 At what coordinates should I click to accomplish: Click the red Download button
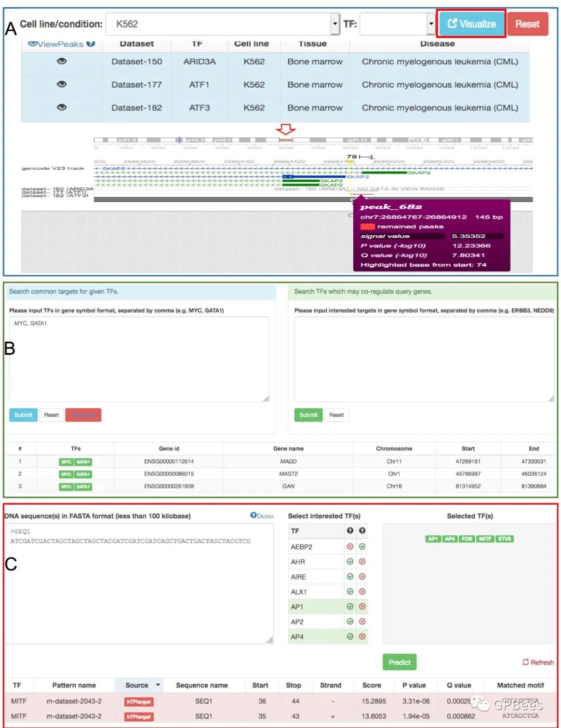coord(83,415)
